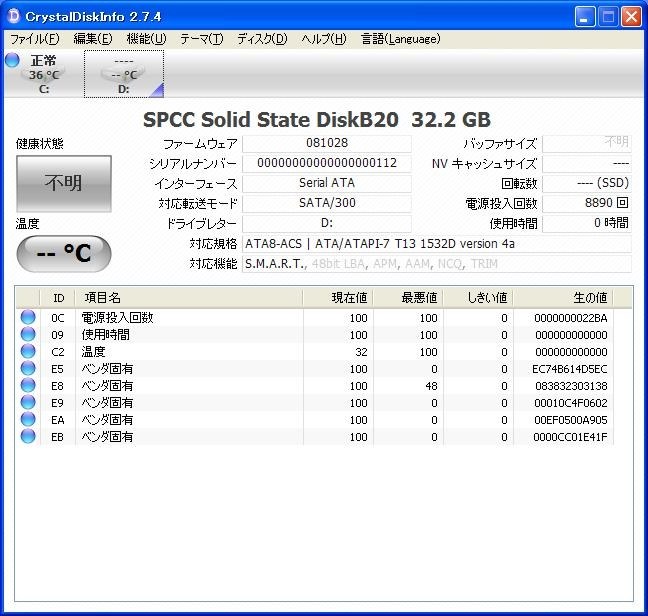Image resolution: width=648 pixels, height=616 pixels.
Task: Click the 不明 health status button
Action: (64, 183)
